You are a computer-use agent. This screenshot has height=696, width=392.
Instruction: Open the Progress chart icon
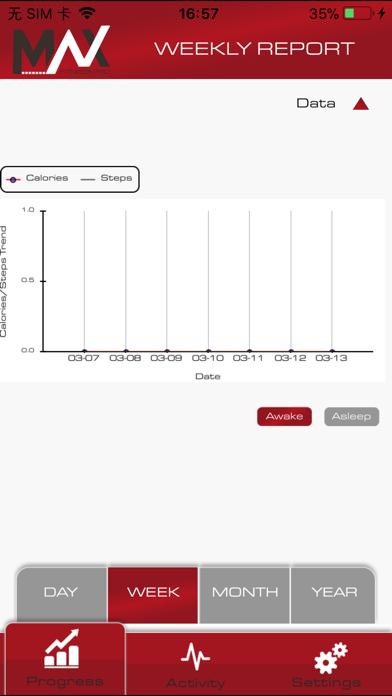(x=62, y=648)
